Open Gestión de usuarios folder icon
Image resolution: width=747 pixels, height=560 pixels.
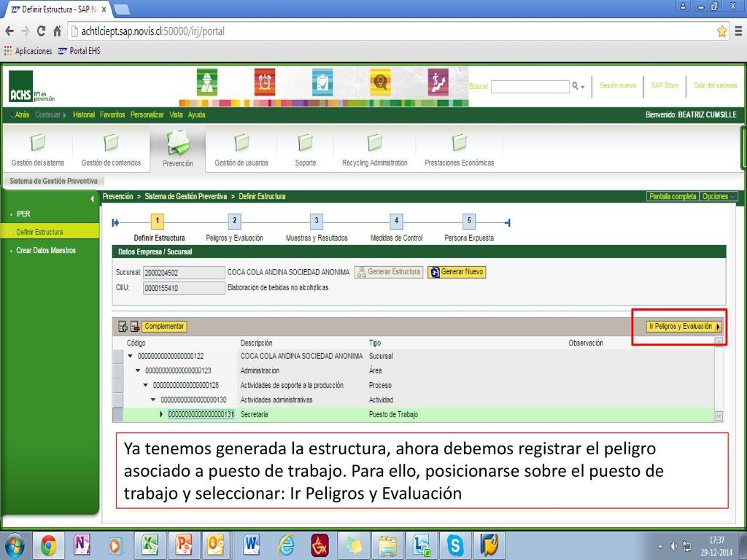[x=241, y=142]
